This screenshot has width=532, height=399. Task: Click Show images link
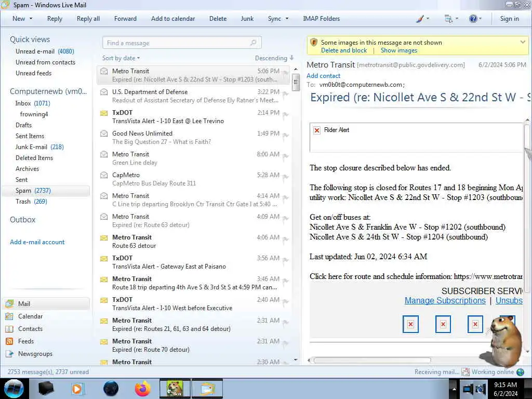398,50
